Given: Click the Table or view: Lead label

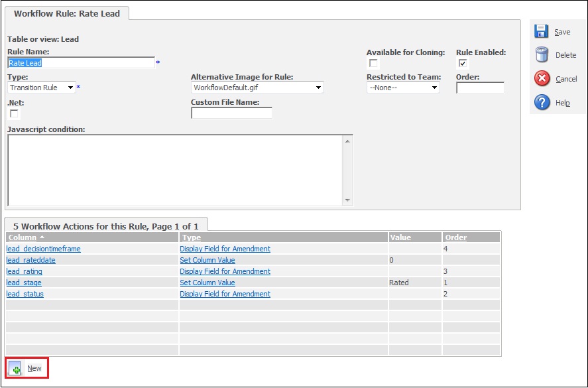Looking at the screenshot, I should [x=43, y=39].
